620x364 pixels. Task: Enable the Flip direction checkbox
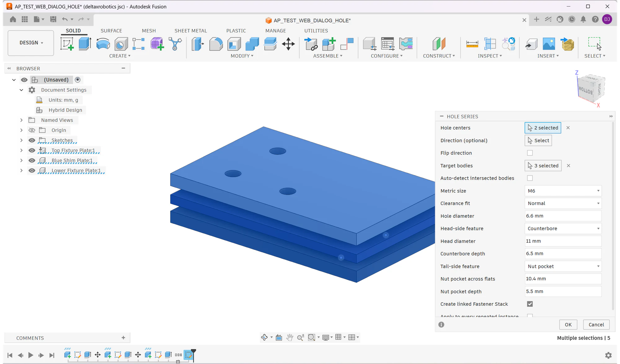(x=530, y=153)
